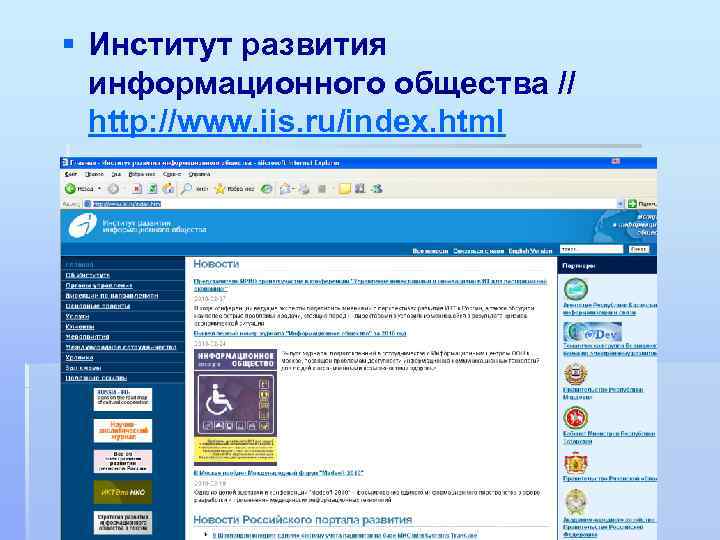This screenshot has width=720, height=540.
Task: Click the Search magnifier icon in toolbar
Action: [186, 189]
